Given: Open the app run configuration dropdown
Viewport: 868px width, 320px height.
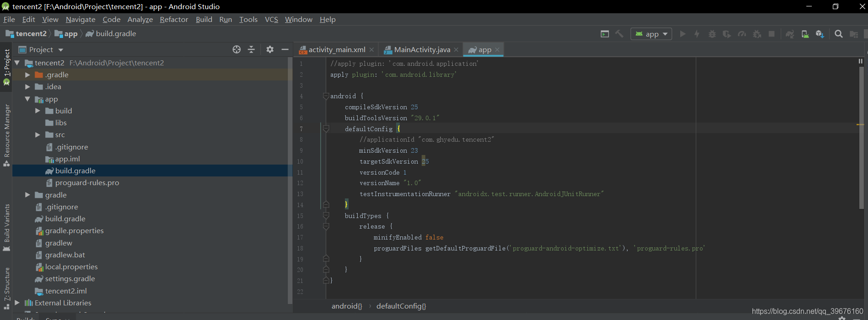Looking at the screenshot, I should point(651,34).
